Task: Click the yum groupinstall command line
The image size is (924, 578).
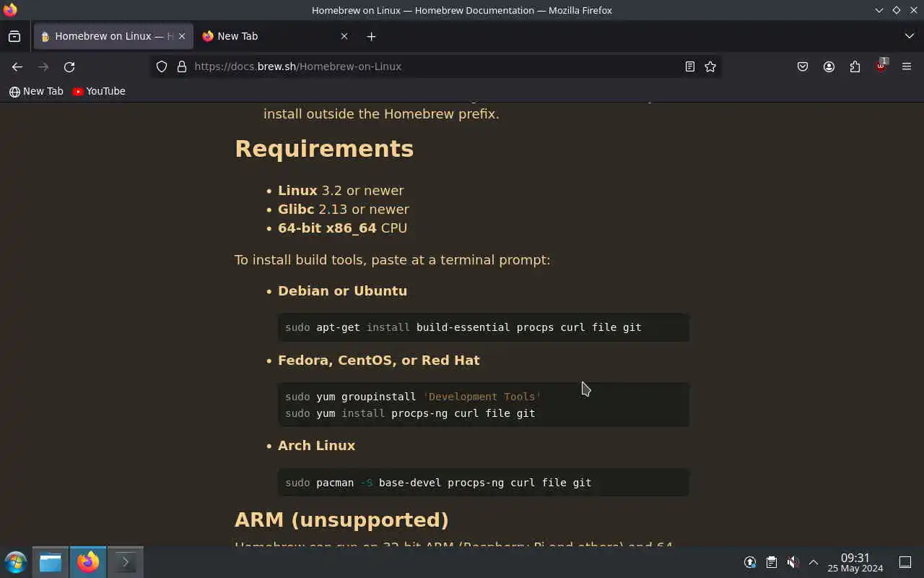Action: pos(413,397)
